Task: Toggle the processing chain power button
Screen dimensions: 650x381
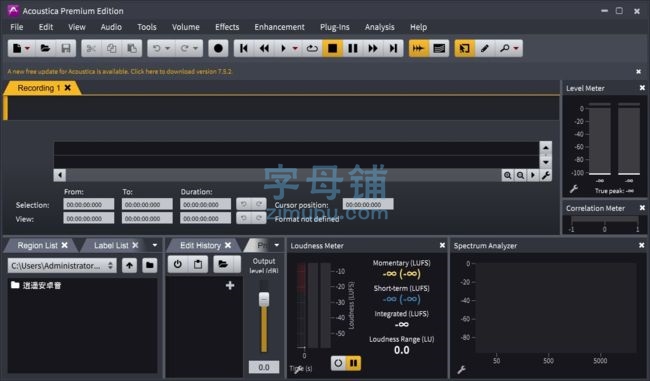Action: [x=177, y=264]
